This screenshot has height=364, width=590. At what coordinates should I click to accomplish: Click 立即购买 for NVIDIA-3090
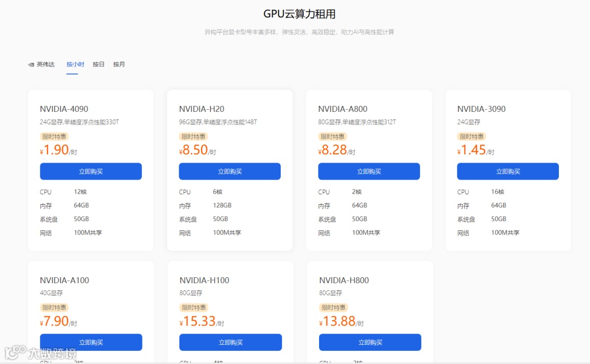[508, 171]
